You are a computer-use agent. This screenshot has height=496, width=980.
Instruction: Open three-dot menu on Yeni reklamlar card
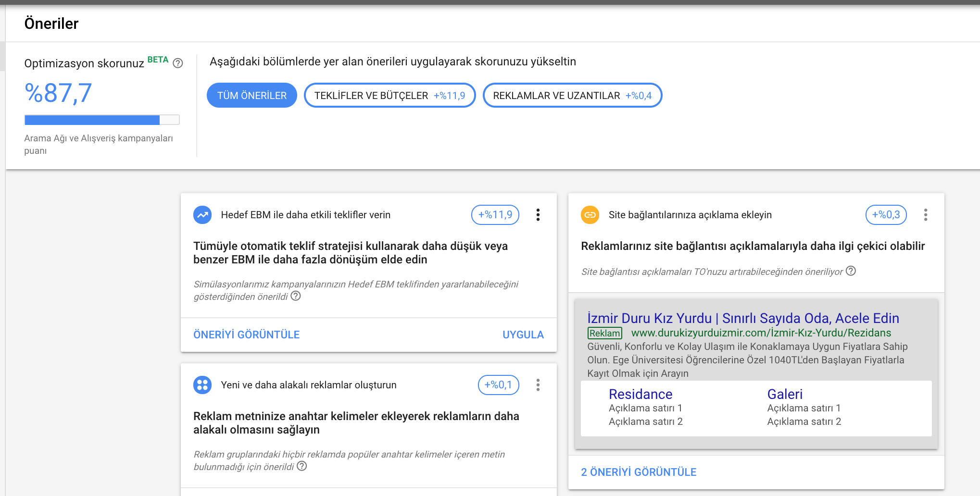(x=538, y=385)
